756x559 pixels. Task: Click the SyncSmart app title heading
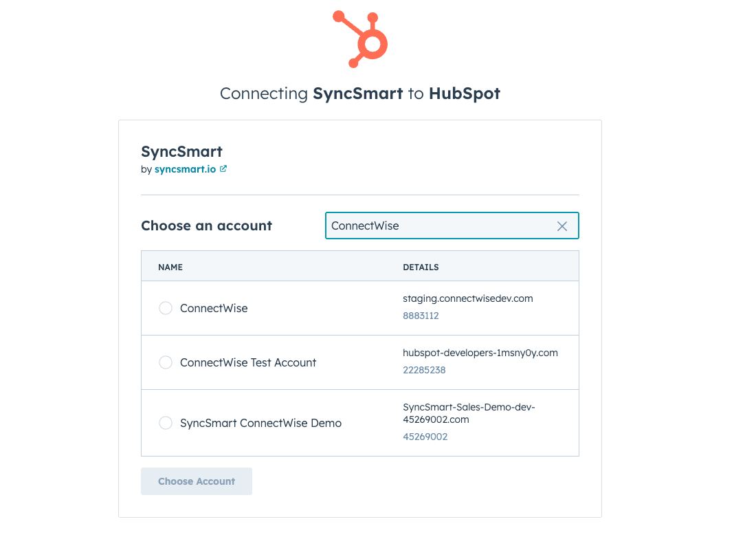point(181,152)
